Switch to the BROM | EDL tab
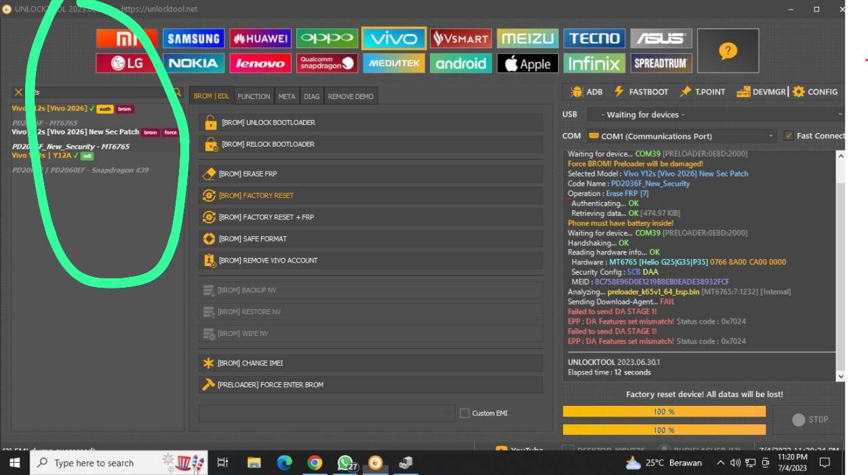 (x=212, y=96)
